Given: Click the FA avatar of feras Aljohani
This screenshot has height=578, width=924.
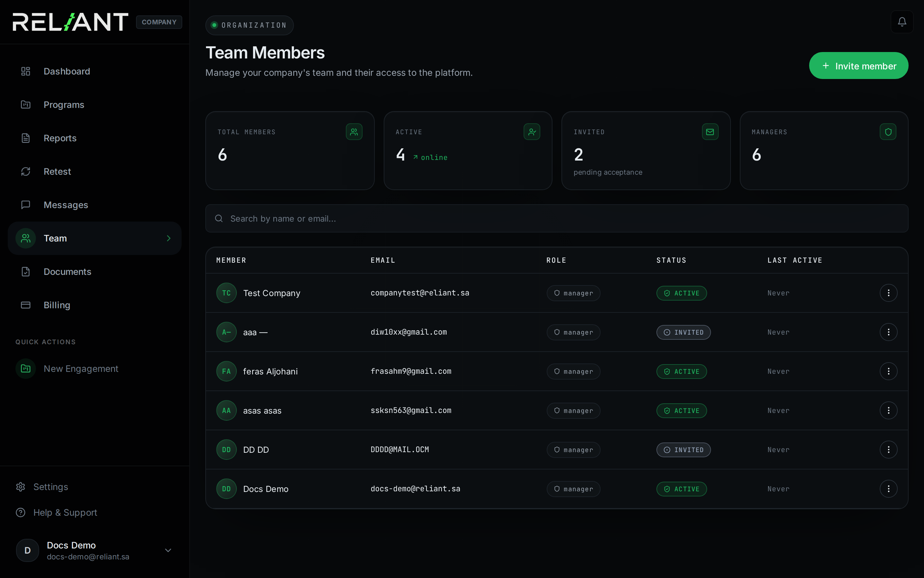Looking at the screenshot, I should coord(227,371).
